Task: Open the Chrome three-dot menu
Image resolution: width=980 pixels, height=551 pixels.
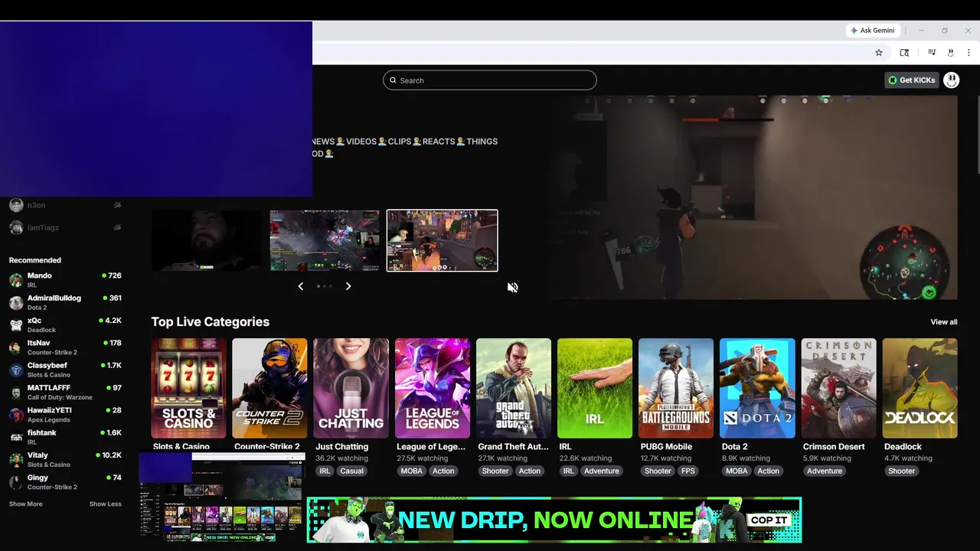Action: [x=969, y=53]
